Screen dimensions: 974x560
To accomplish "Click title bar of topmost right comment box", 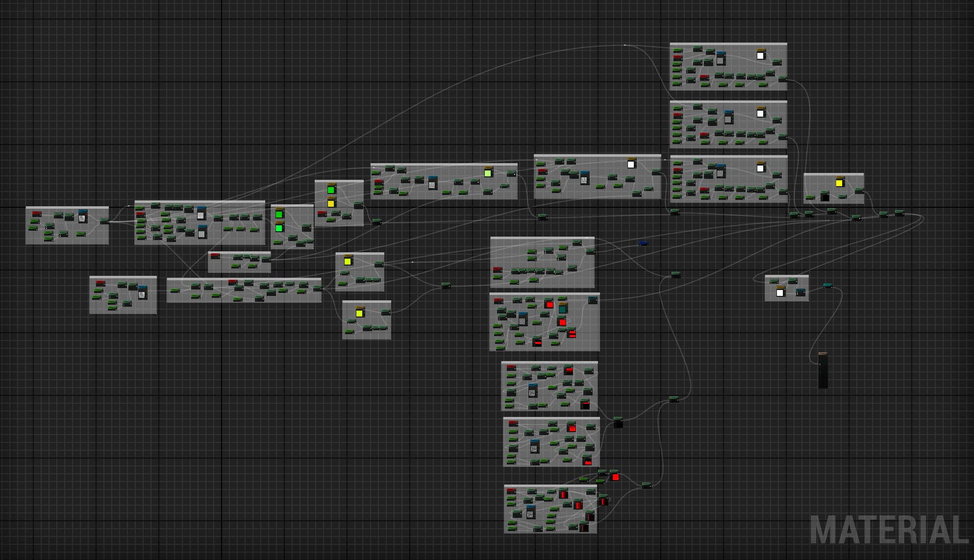I will pyautogui.click(x=728, y=45).
